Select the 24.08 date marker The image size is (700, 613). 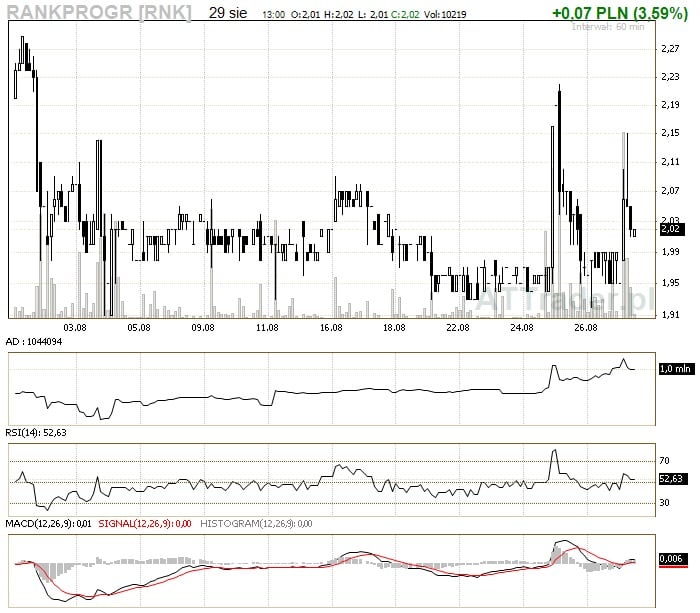[x=522, y=327]
